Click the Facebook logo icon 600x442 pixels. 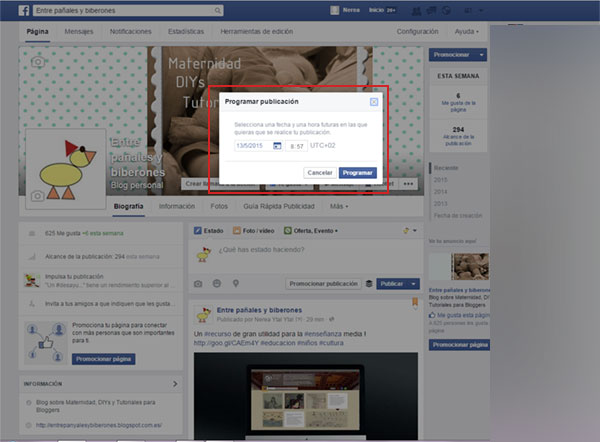tap(24, 10)
